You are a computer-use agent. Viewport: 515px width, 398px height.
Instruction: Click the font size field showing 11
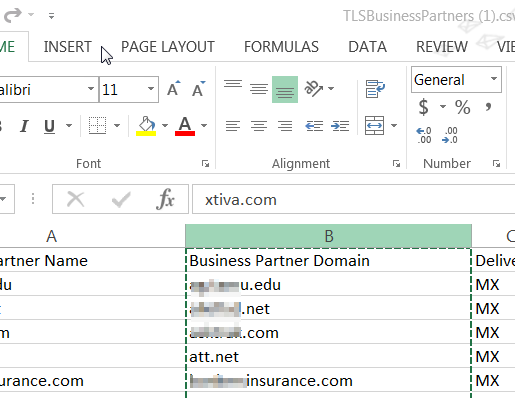point(122,89)
